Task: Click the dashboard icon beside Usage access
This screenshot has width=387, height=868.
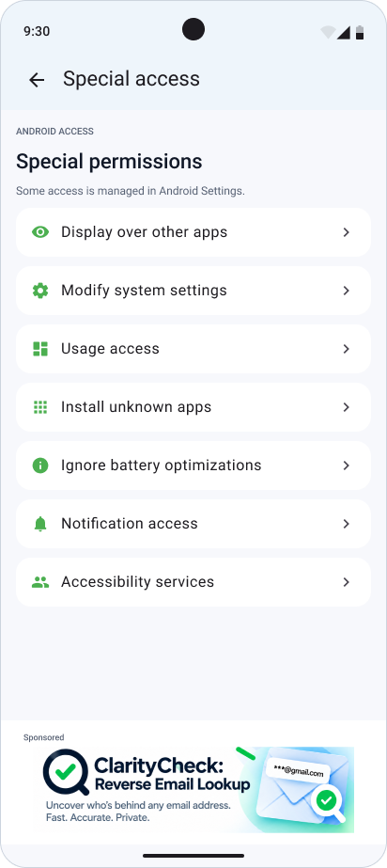Action: (x=40, y=349)
